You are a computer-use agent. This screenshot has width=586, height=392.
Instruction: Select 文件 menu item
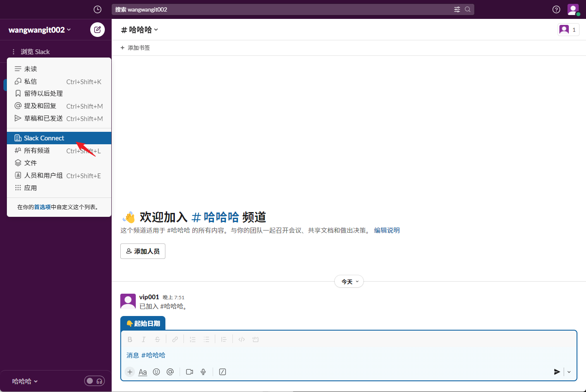click(59, 163)
